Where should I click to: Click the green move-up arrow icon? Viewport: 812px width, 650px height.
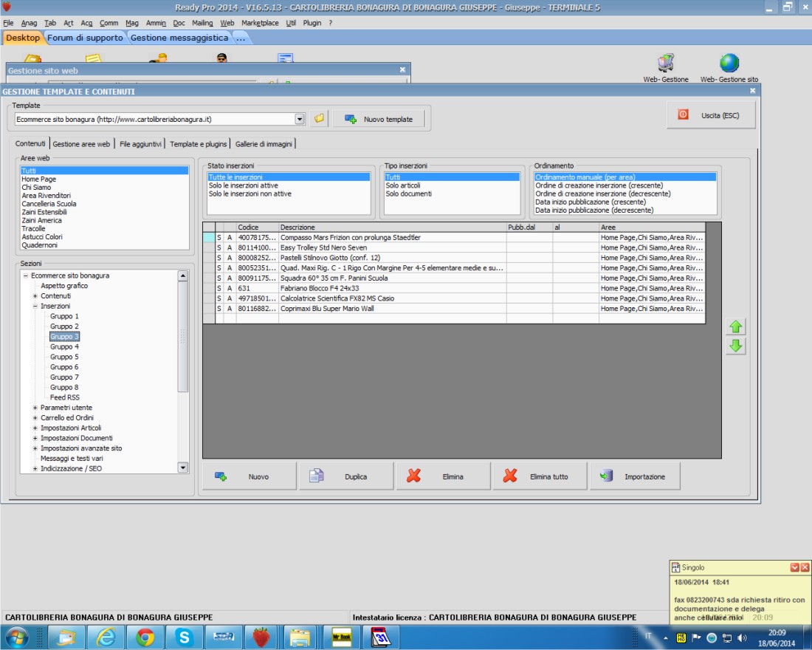735,326
